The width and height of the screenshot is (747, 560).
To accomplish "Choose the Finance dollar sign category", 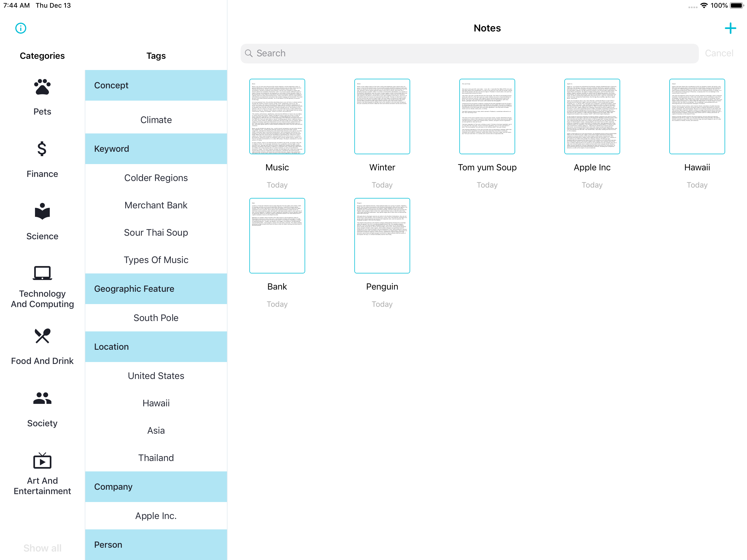I will point(42,149).
